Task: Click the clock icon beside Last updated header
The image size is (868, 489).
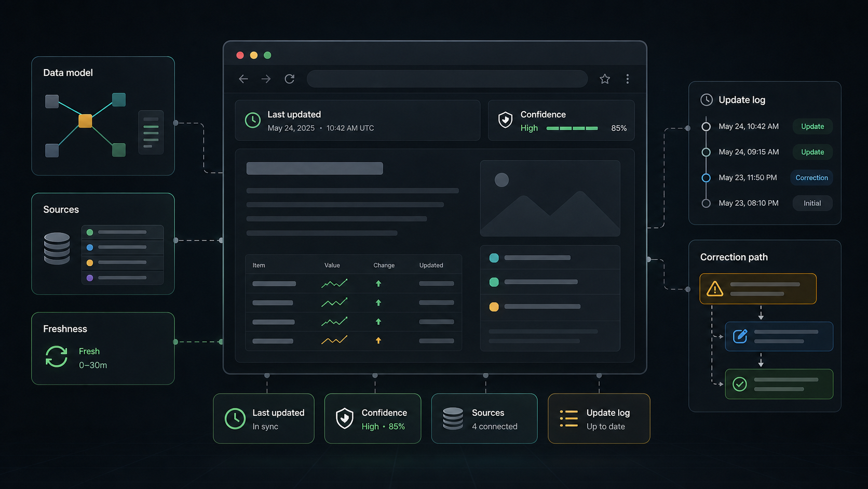Action: [253, 121]
